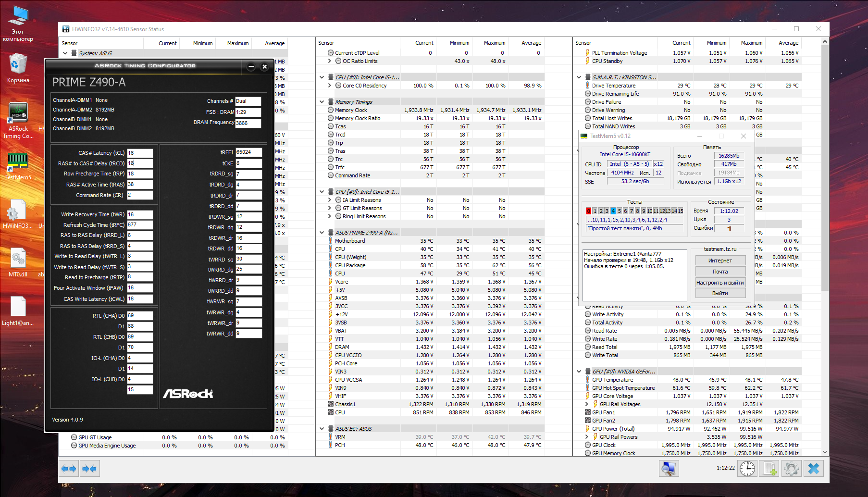The image size is (868, 497).
Task: Click the icon beside GPU [#0]: NVIDIA GeFor…
Action: 587,372
